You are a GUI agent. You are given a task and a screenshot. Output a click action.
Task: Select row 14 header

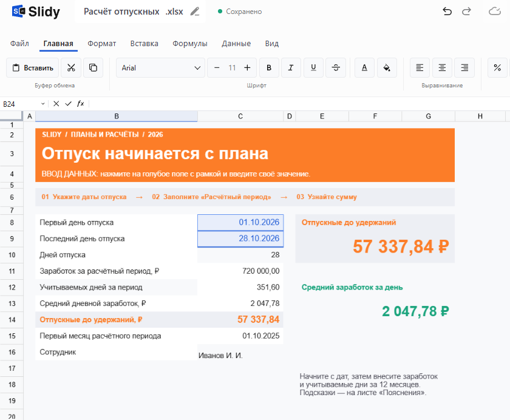tap(12, 320)
